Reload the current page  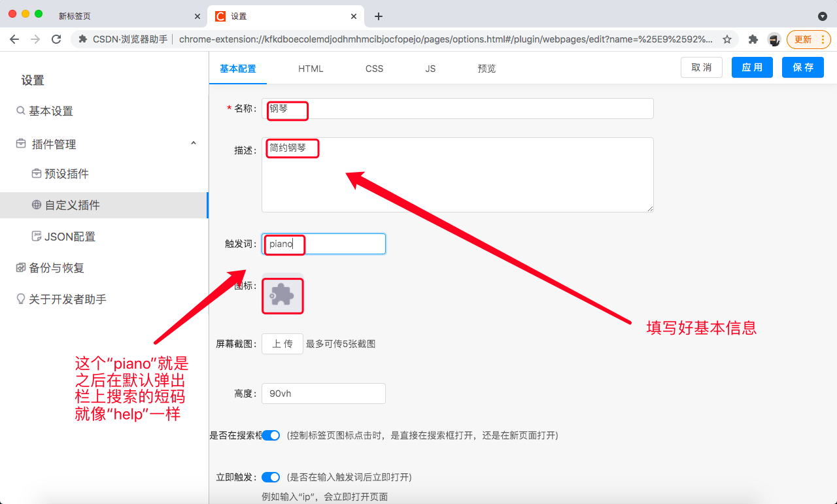pyautogui.click(x=56, y=39)
